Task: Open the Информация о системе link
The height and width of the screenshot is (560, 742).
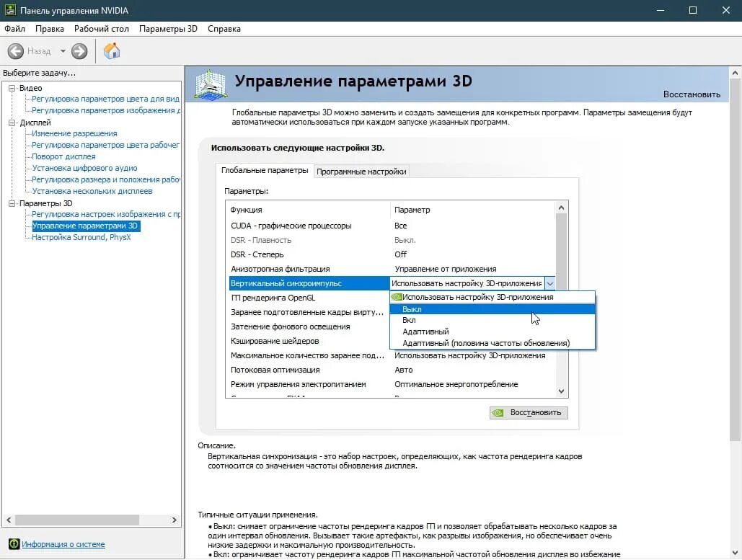Action: coord(63,544)
